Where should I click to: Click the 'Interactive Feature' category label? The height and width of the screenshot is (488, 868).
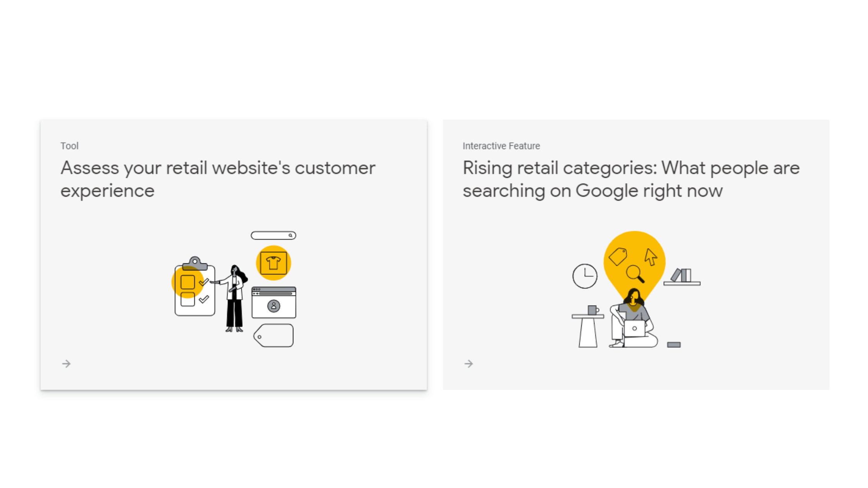tap(501, 146)
